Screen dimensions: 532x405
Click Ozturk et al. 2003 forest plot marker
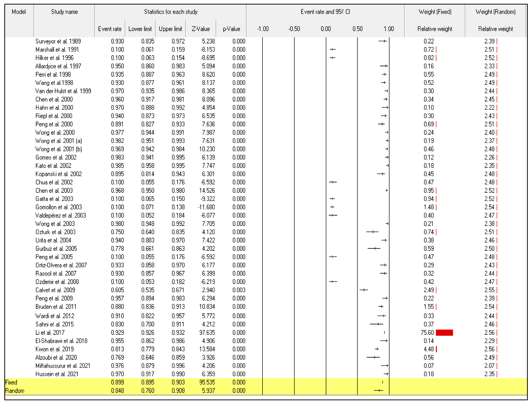coord(373,232)
